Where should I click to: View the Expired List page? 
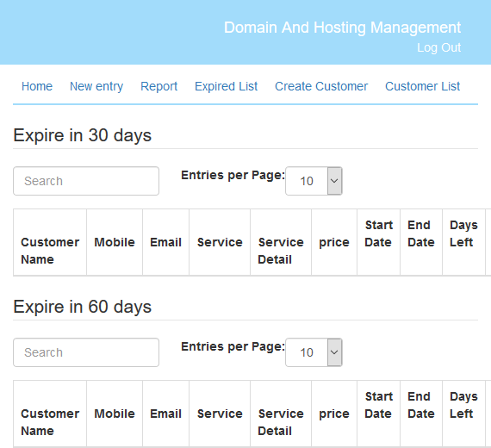pos(226,86)
